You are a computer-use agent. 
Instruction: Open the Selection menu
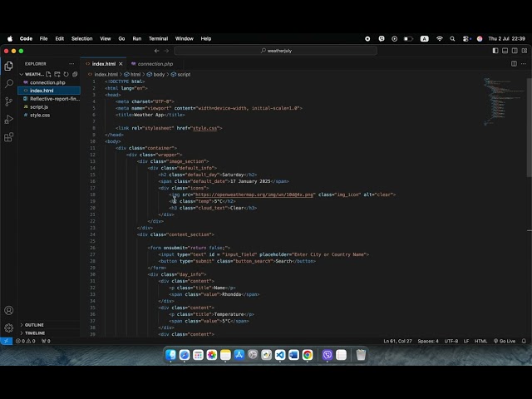point(81,39)
